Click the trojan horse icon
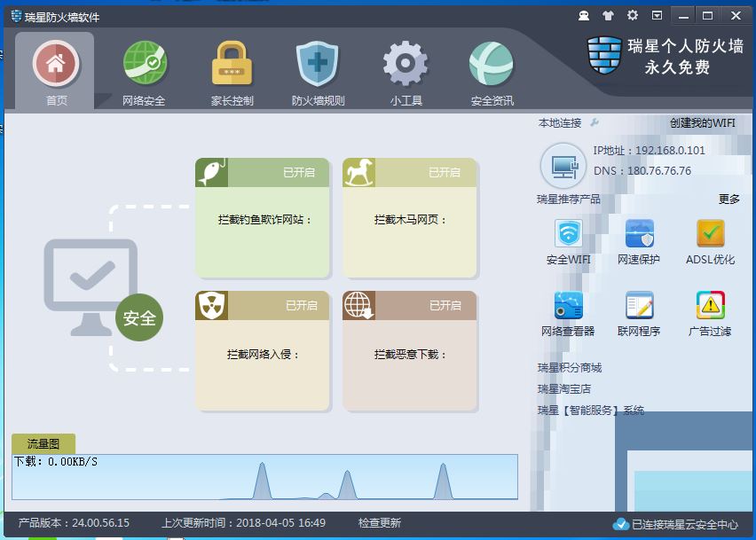756x540 pixels. pyautogui.click(x=358, y=172)
